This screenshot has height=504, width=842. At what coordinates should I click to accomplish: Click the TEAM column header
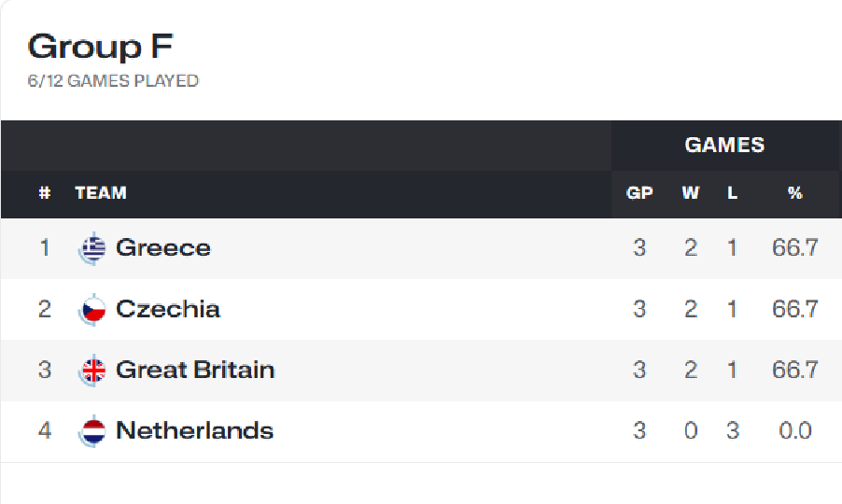[x=101, y=193]
